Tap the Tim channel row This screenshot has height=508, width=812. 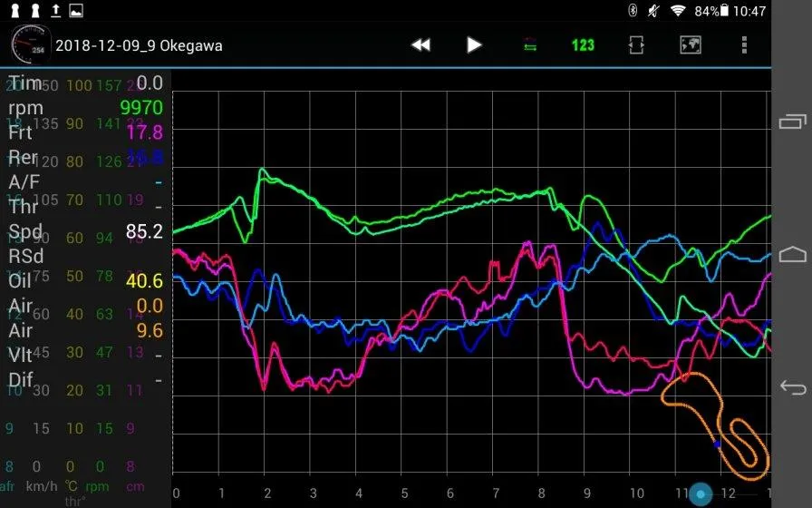coord(85,83)
